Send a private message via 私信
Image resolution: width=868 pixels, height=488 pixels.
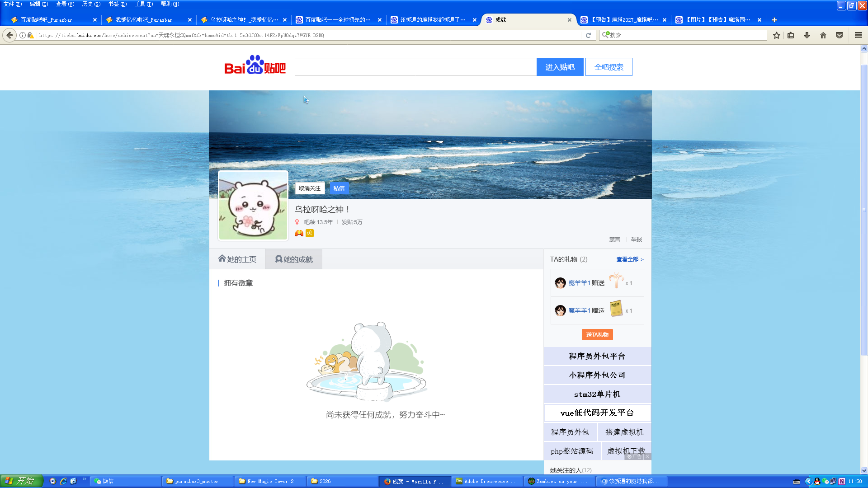(x=339, y=188)
